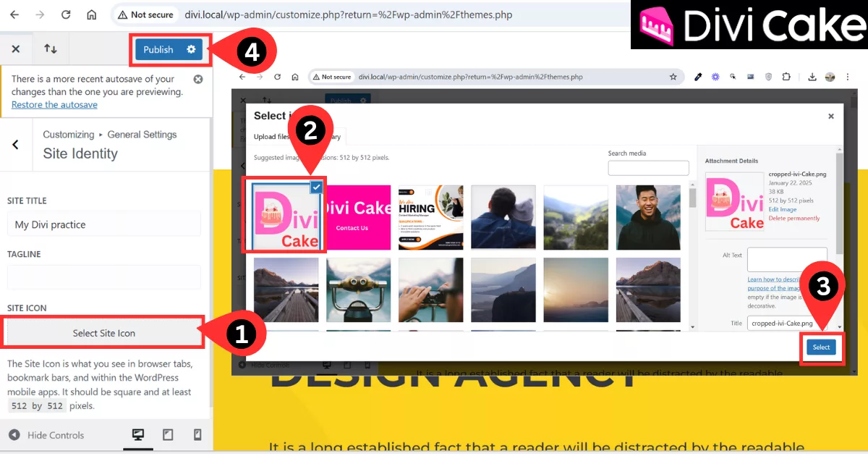Screen dimensions: 868x456
Task: Switch to the Upload files tab
Action: click(x=272, y=136)
